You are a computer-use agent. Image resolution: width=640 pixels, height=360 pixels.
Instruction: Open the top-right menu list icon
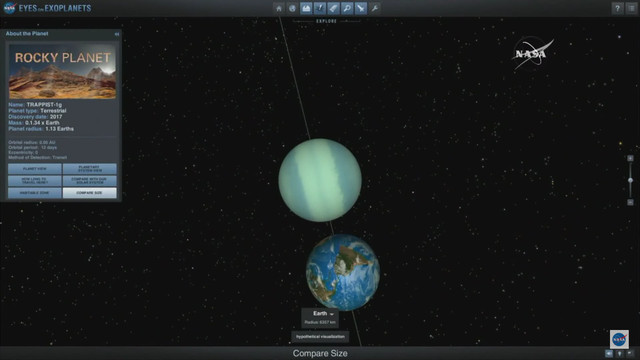coord(631,8)
